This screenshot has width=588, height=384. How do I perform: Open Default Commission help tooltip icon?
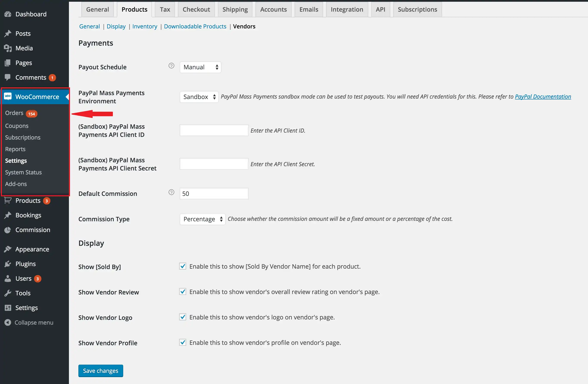coord(171,192)
